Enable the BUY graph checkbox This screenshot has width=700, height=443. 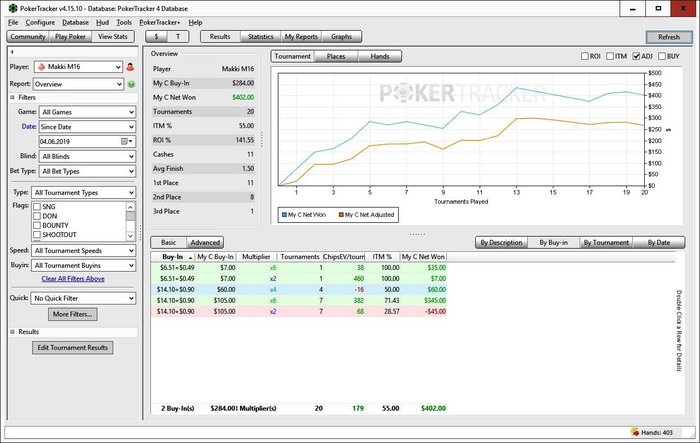click(662, 56)
